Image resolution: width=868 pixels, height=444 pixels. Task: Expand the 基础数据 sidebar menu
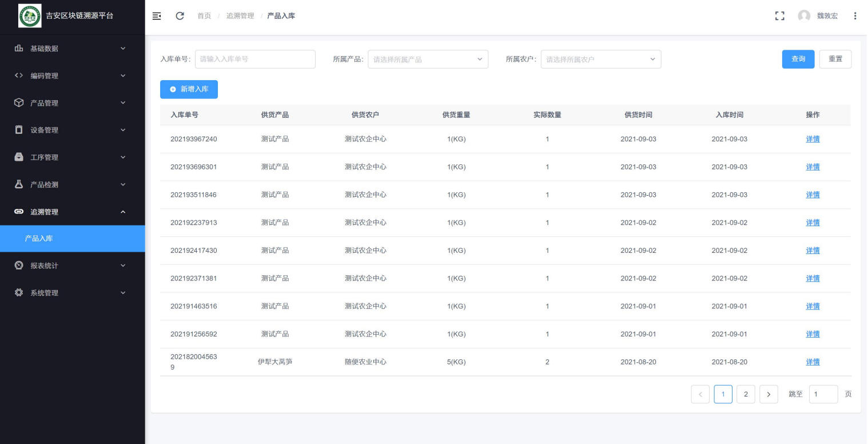(72, 49)
